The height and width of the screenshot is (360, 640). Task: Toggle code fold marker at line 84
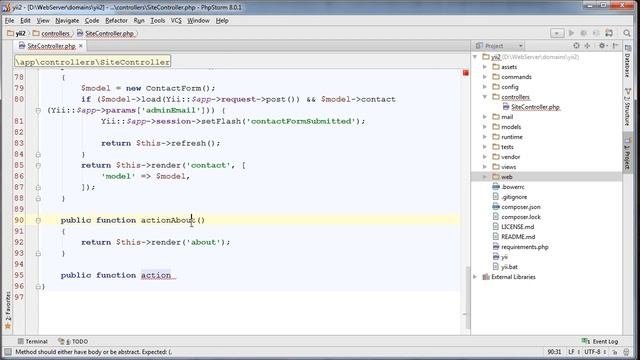pos(38,154)
